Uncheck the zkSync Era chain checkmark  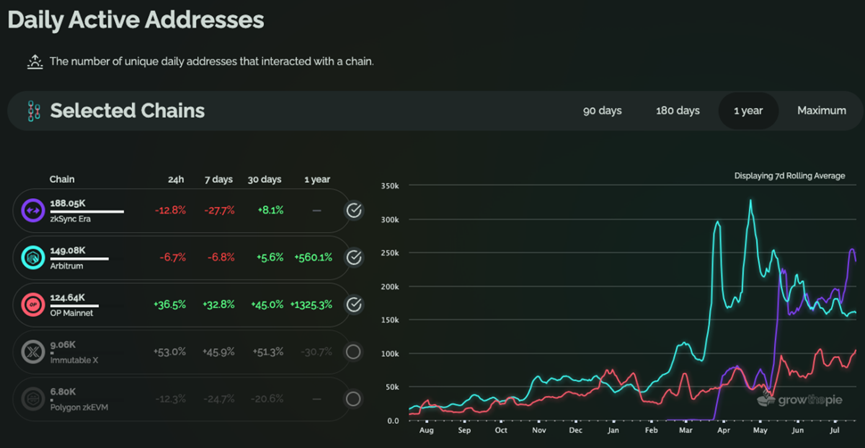pyautogui.click(x=354, y=211)
